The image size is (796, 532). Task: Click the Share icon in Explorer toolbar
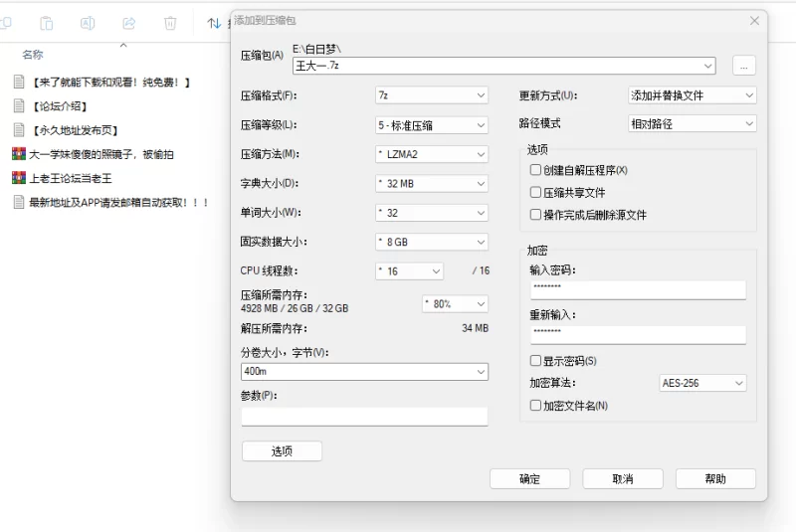click(128, 22)
